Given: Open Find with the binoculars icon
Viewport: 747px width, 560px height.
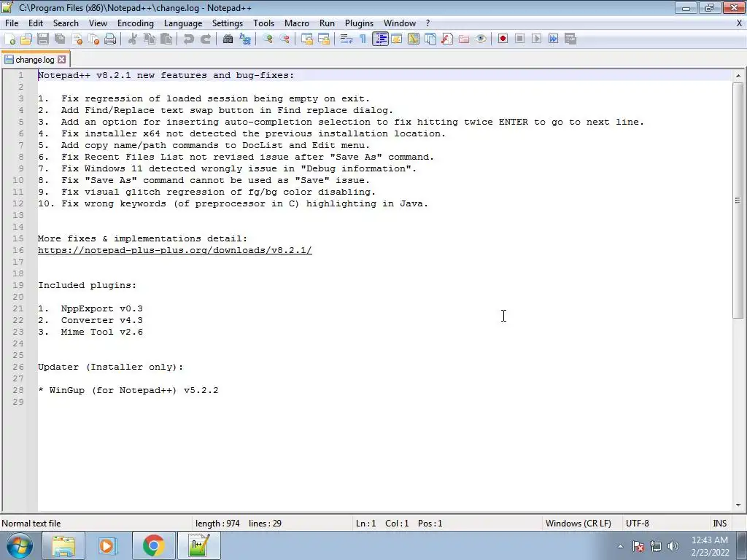Looking at the screenshot, I should tap(228, 39).
